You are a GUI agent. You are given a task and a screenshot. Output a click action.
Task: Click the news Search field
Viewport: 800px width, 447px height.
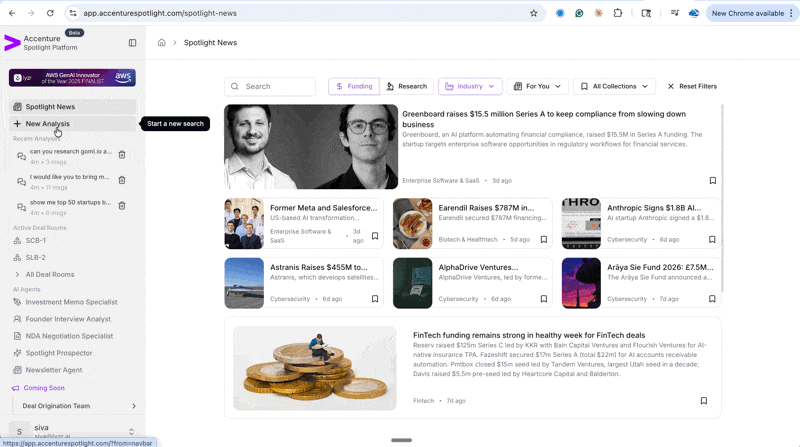point(270,86)
